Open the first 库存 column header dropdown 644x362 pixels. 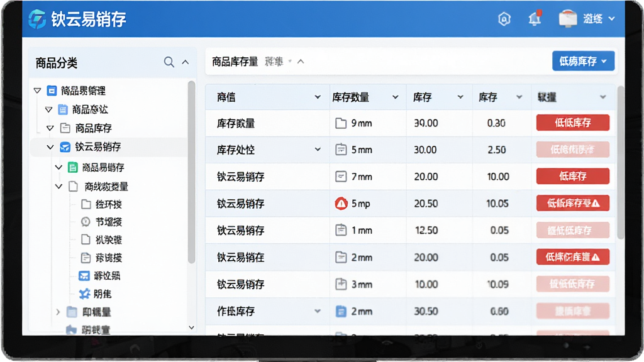(x=460, y=97)
